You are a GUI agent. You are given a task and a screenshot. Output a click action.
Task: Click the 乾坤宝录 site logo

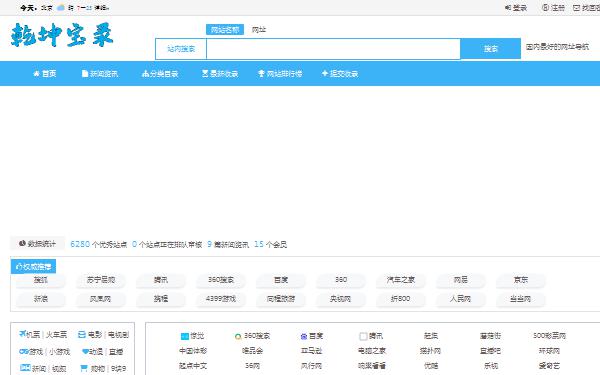[x=62, y=35]
